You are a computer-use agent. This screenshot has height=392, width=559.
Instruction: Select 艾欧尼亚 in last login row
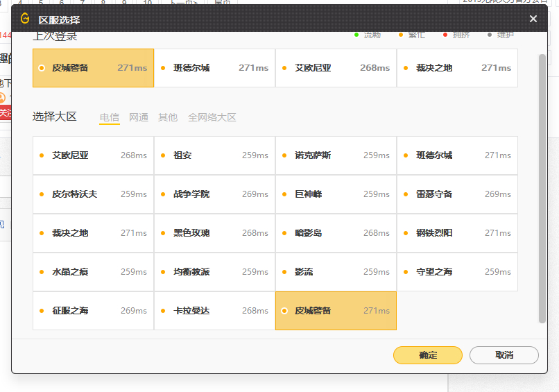(x=336, y=68)
